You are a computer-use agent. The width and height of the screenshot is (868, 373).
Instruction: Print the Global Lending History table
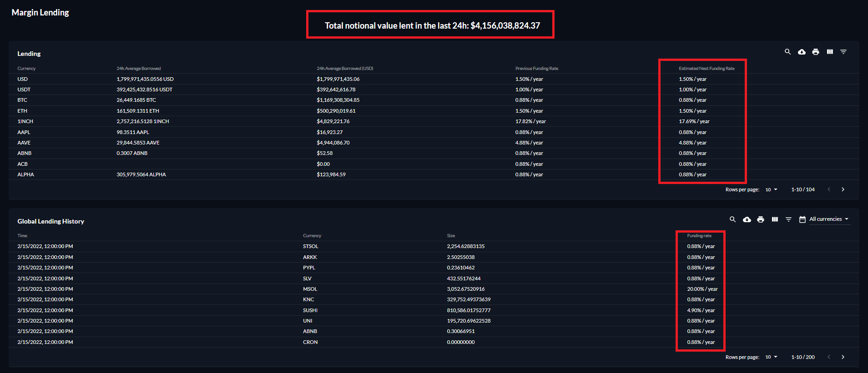pos(761,219)
